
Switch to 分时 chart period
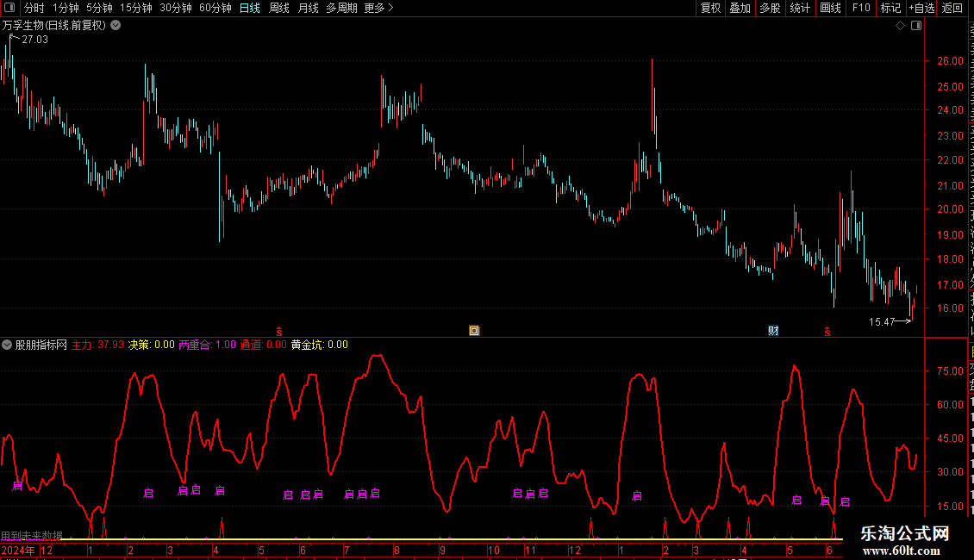[34, 8]
